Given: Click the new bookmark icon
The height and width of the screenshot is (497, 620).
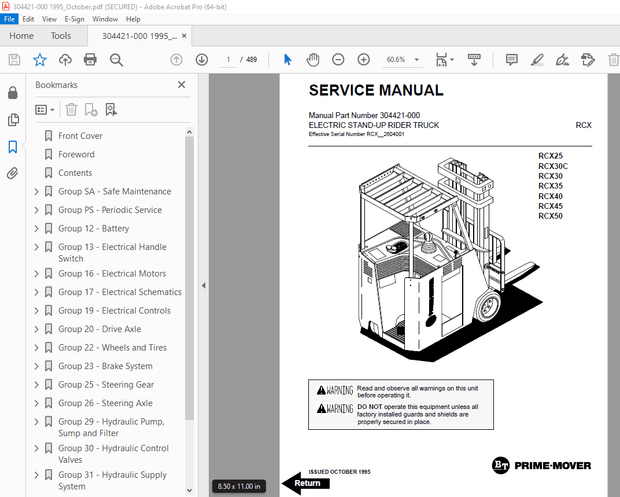Looking at the screenshot, I should [x=91, y=110].
